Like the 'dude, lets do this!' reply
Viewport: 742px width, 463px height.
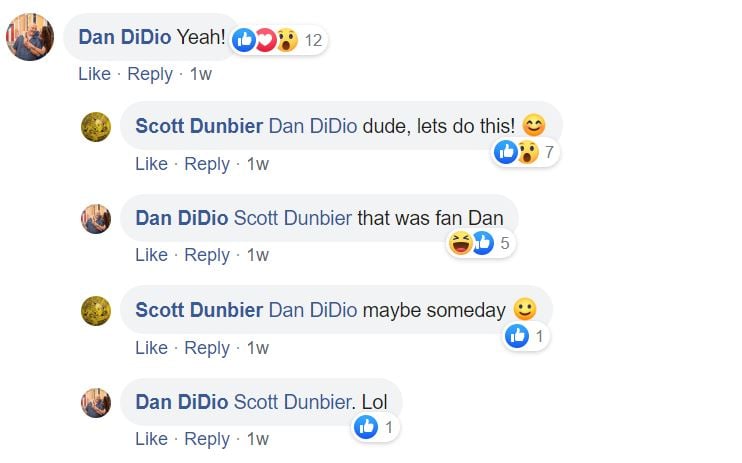[x=151, y=164]
